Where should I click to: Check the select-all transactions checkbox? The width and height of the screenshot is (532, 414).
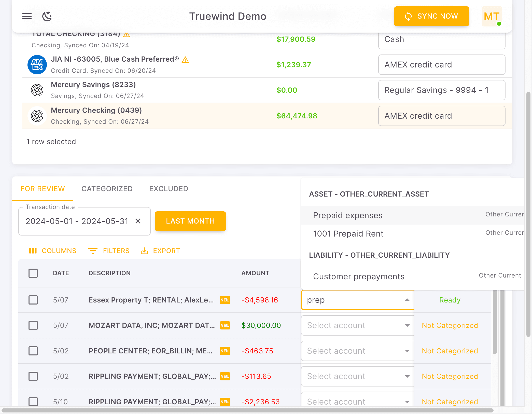[33, 273]
